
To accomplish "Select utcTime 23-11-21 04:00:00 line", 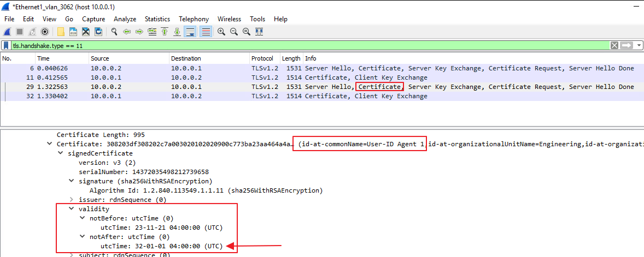I will click(161, 228).
